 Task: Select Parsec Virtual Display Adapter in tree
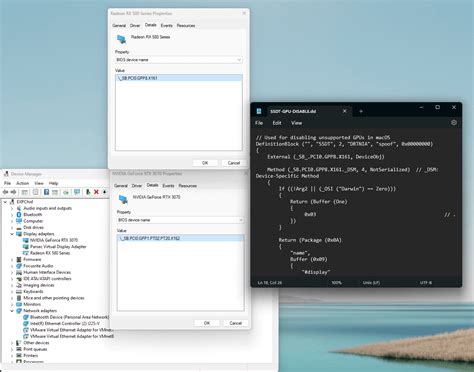pos(58,247)
